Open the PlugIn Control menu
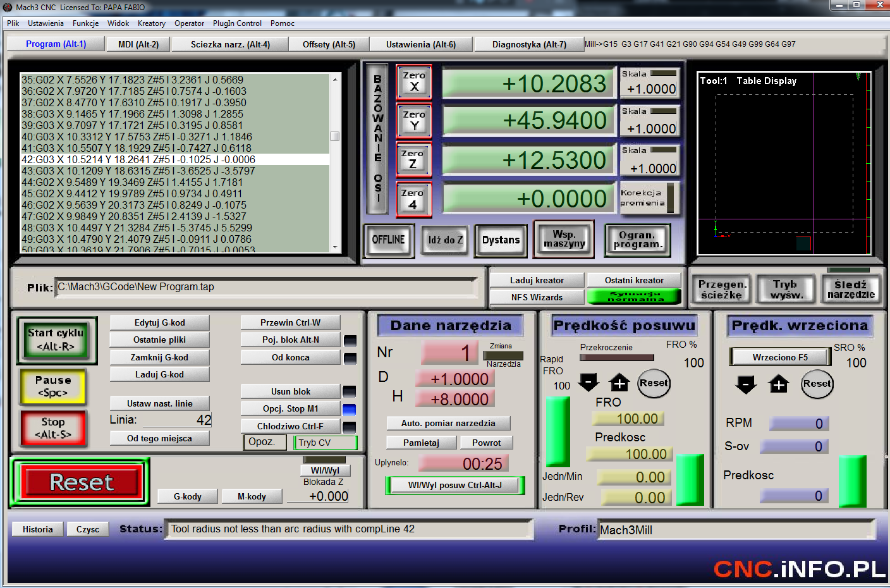The height and width of the screenshot is (588, 890). pyautogui.click(x=237, y=23)
